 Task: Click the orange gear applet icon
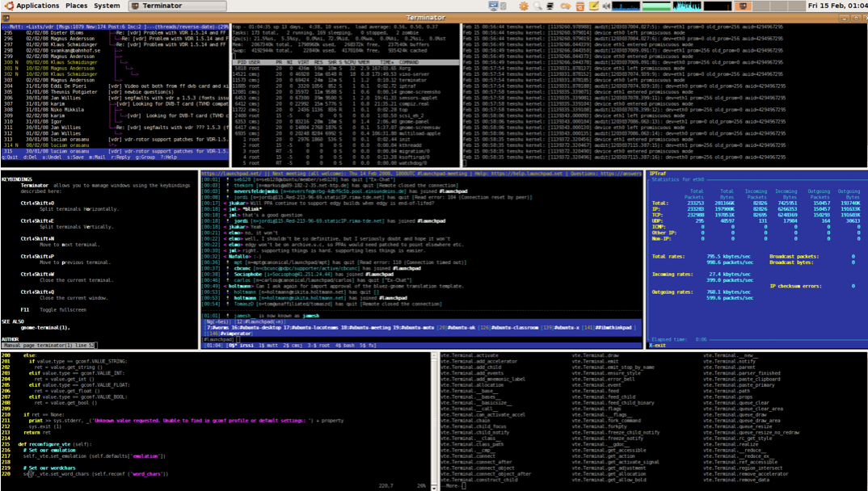click(x=523, y=6)
